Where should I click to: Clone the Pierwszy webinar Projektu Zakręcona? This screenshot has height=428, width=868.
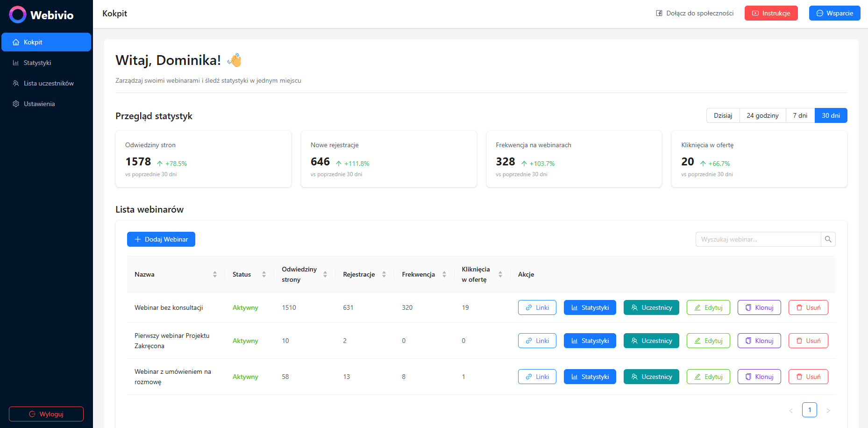[x=759, y=341]
